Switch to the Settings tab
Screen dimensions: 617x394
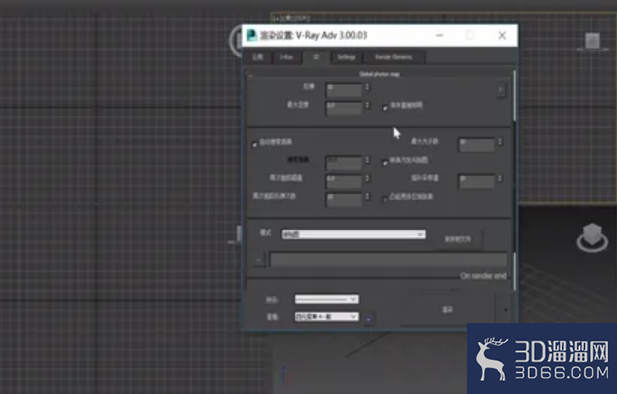(346, 57)
